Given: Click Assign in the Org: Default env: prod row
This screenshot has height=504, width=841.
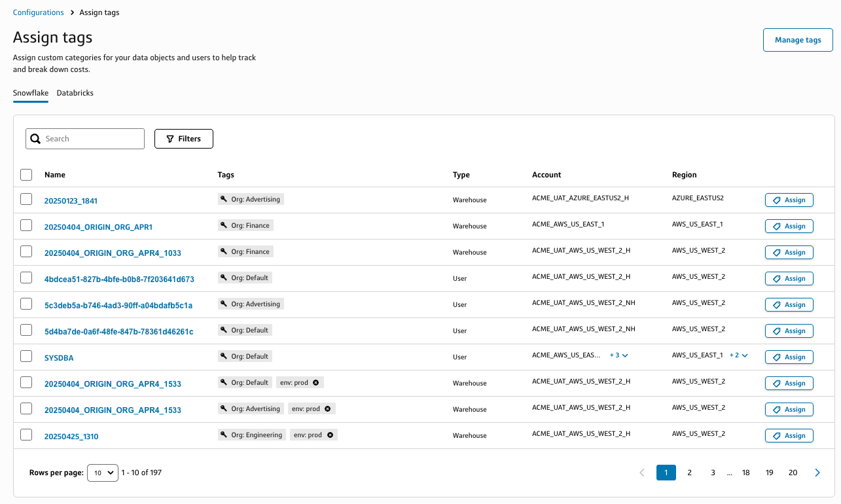Looking at the screenshot, I should point(789,383).
